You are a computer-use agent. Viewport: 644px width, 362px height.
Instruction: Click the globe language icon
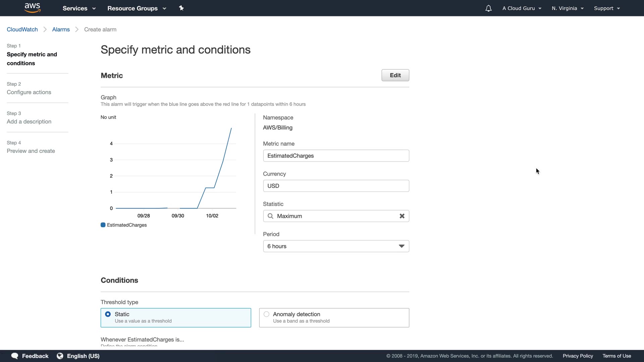click(x=60, y=356)
